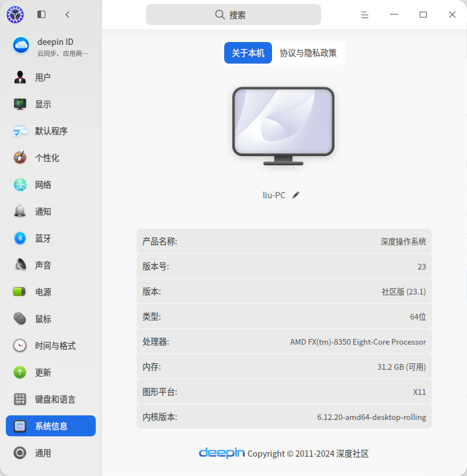The height and width of the screenshot is (476, 467).
Task: Open the 声音 sound settings
Action: [51, 265]
